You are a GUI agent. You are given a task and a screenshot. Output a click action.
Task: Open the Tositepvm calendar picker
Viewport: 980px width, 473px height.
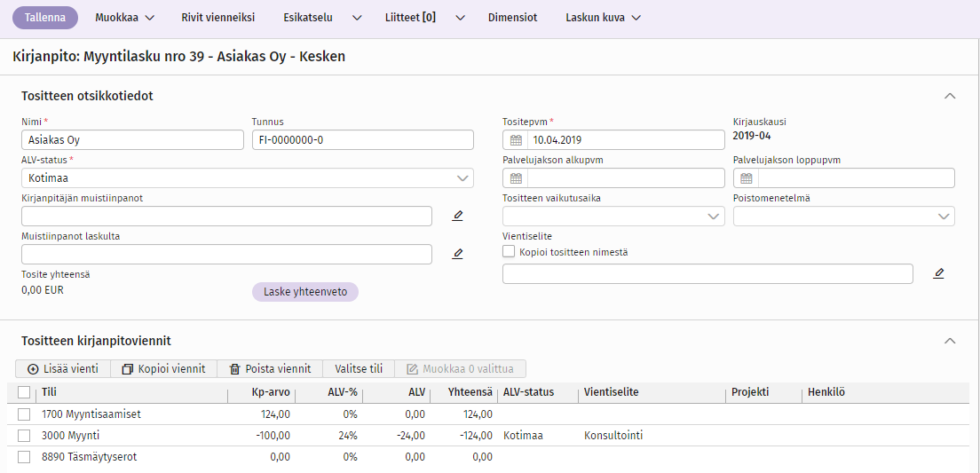(x=516, y=140)
